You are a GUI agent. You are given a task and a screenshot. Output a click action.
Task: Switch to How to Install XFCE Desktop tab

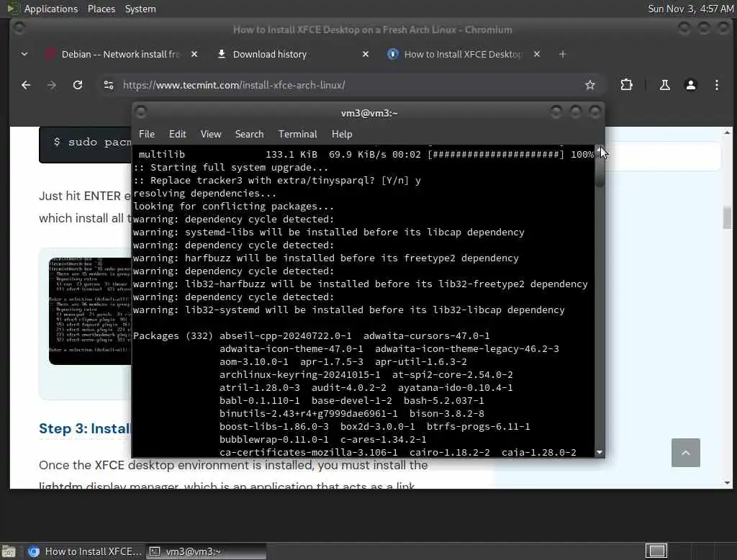463,54
